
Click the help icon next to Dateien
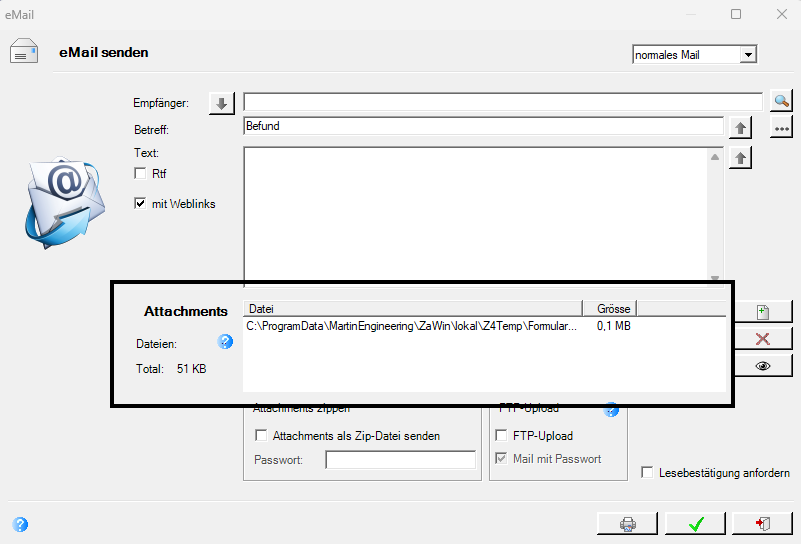tap(225, 342)
